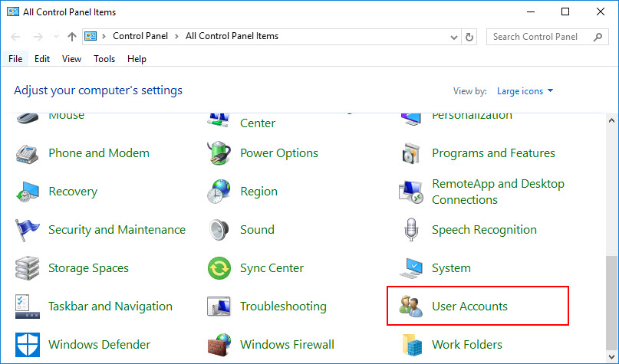Click in the Search Control Panel field

pyautogui.click(x=547, y=37)
